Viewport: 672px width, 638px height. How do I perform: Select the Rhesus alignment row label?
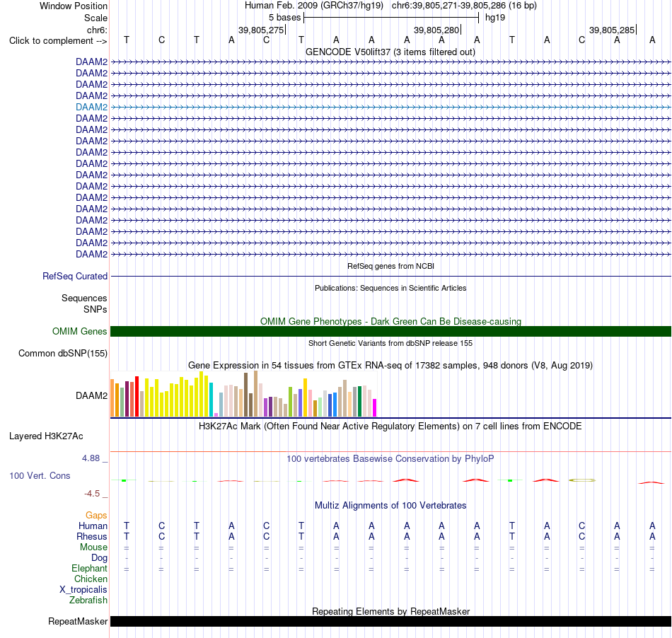[92, 536]
